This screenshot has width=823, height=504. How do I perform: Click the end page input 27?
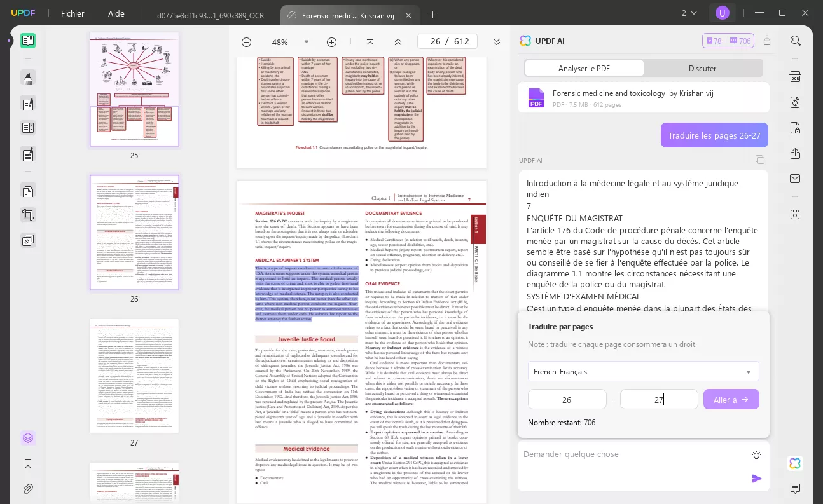pyautogui.click(x=659, y=399)
